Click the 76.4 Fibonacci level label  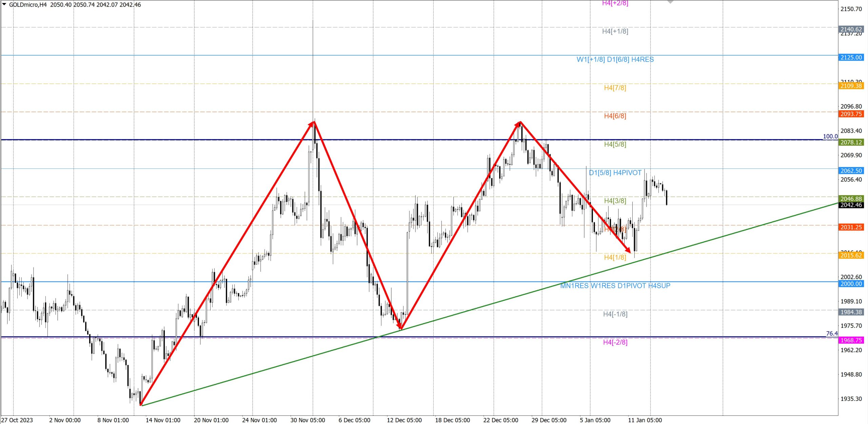[831, 334]
